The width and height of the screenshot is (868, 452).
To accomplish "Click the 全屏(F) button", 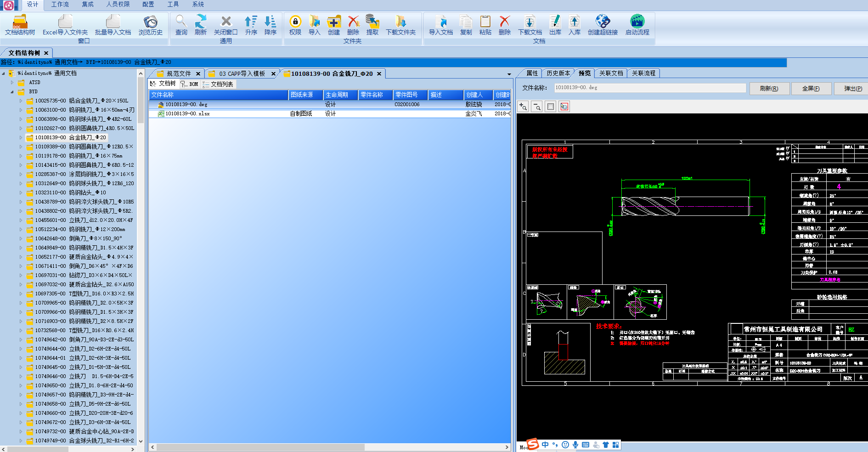I will click(x=811, y=89).
